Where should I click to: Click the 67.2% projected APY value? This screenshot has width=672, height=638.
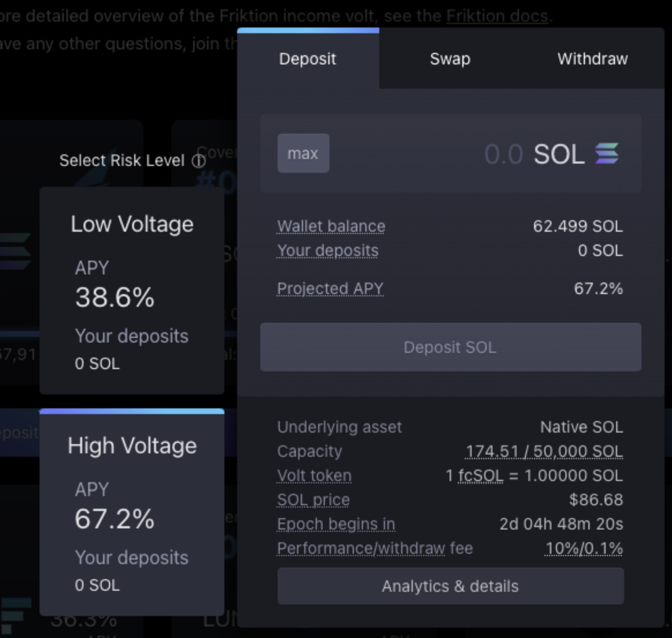coord(599,288)
